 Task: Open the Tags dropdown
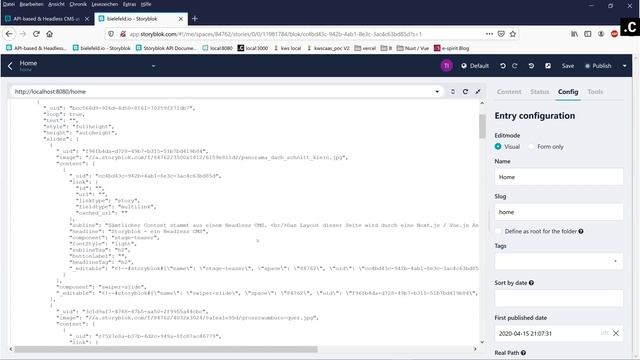559,261
